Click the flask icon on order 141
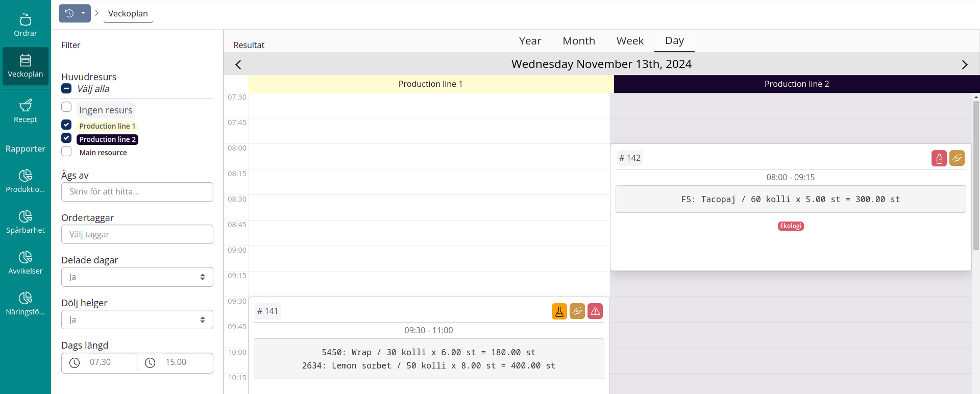Image resolution: width=980 pixels, height=394 pixels. pos(559,311)
